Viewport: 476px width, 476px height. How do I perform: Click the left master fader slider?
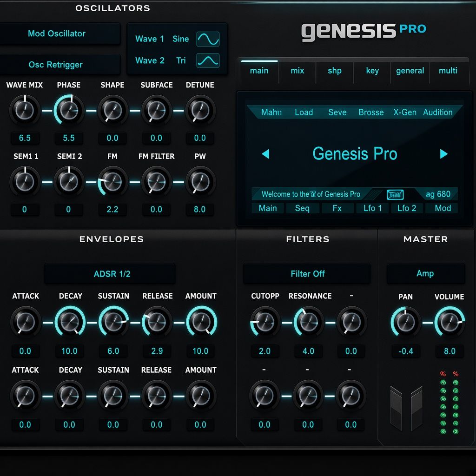396,408
